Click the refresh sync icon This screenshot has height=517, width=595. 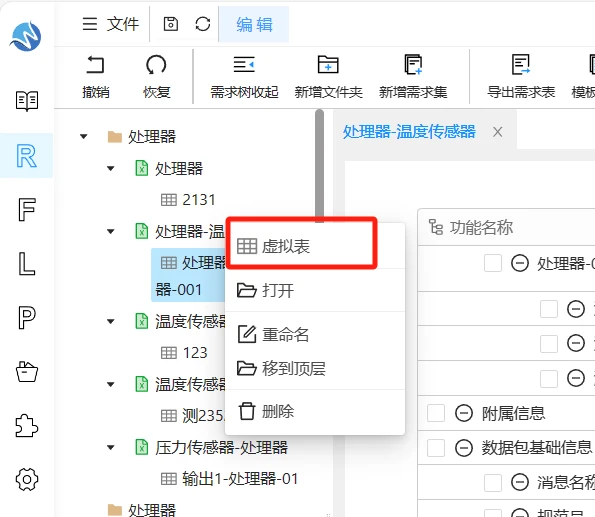tap(203, 24)
